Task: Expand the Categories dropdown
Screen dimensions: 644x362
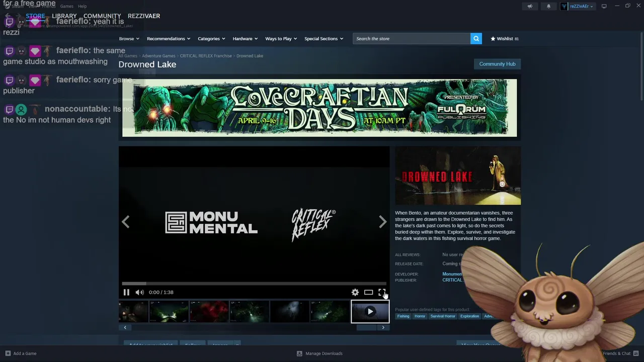Action: pos(211,39)
